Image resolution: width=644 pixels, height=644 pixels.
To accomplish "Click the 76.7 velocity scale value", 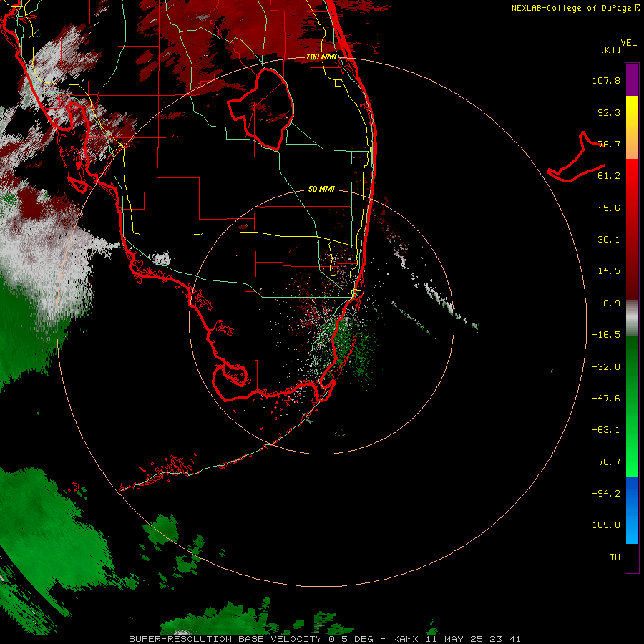I will click(609, 144).
